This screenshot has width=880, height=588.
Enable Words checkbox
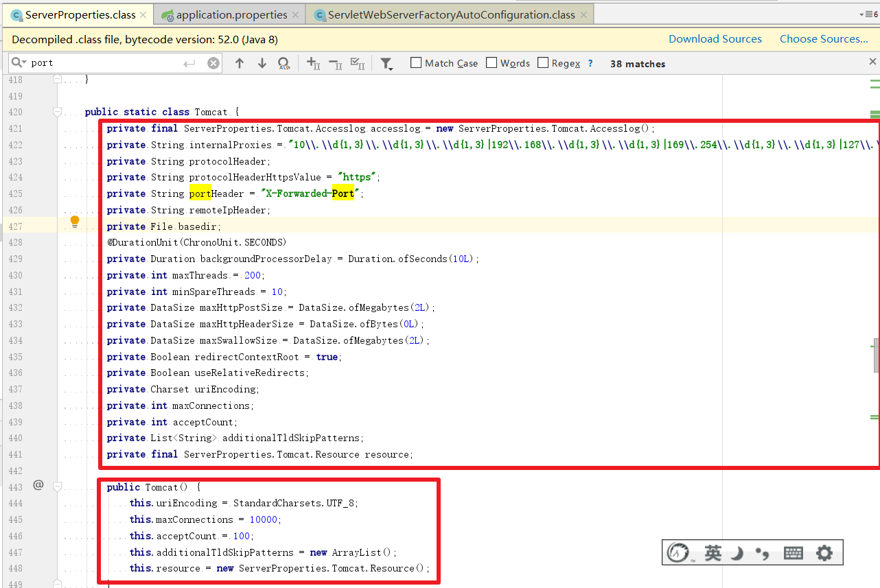(x=491, y=62)
